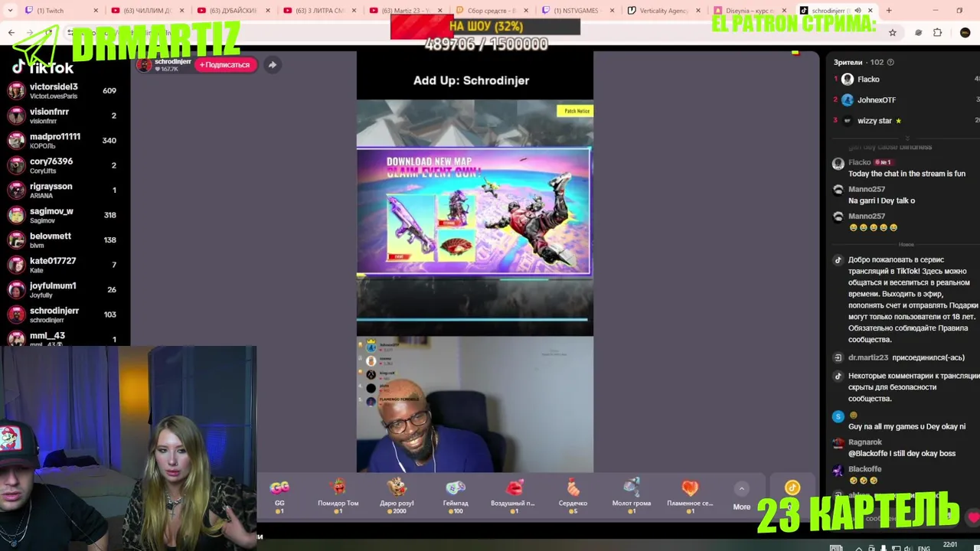Click the webcam overlay thumbnail
This screenshot has height=551, width=980.
(128, 448)
